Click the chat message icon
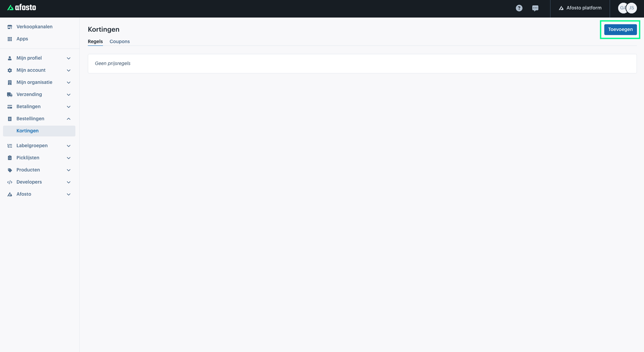644x352 pixels. [x=535, y=7]
